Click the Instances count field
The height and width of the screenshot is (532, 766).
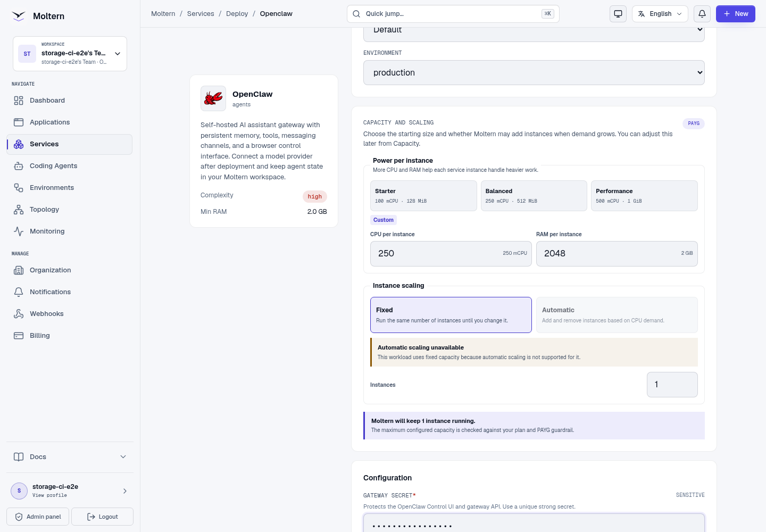(x=672, y=385)
